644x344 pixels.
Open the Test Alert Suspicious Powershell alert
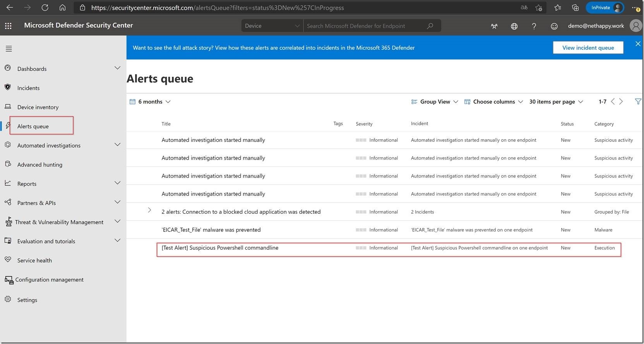coord(220,248)
